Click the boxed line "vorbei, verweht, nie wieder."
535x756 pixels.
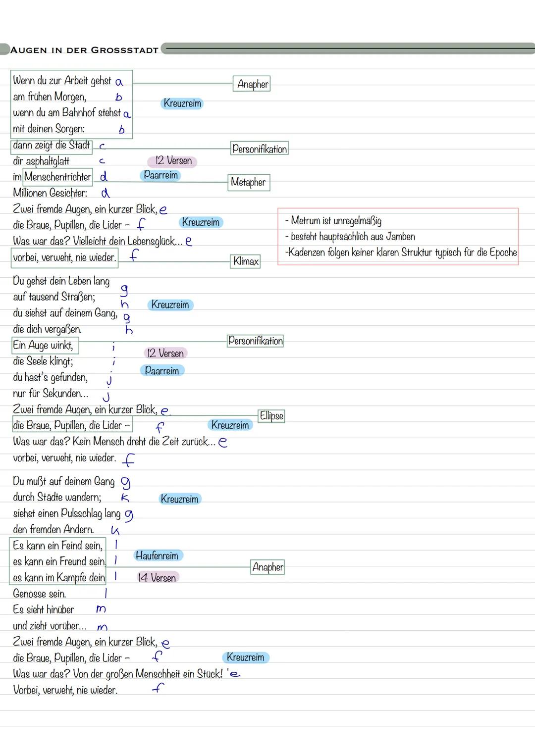[64, 258]
